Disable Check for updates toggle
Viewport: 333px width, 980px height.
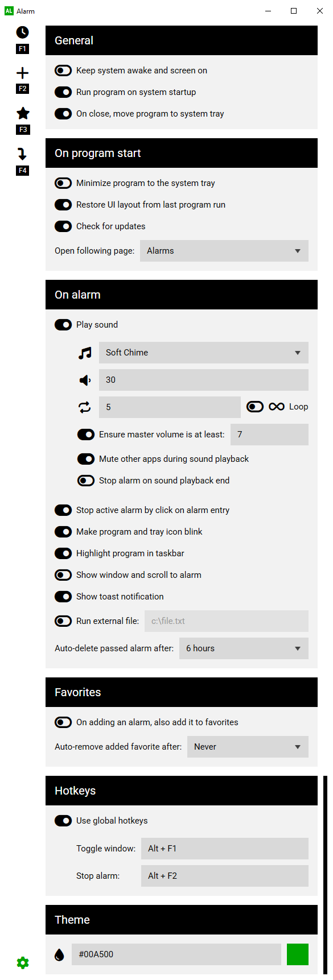[x=63, y=226]
